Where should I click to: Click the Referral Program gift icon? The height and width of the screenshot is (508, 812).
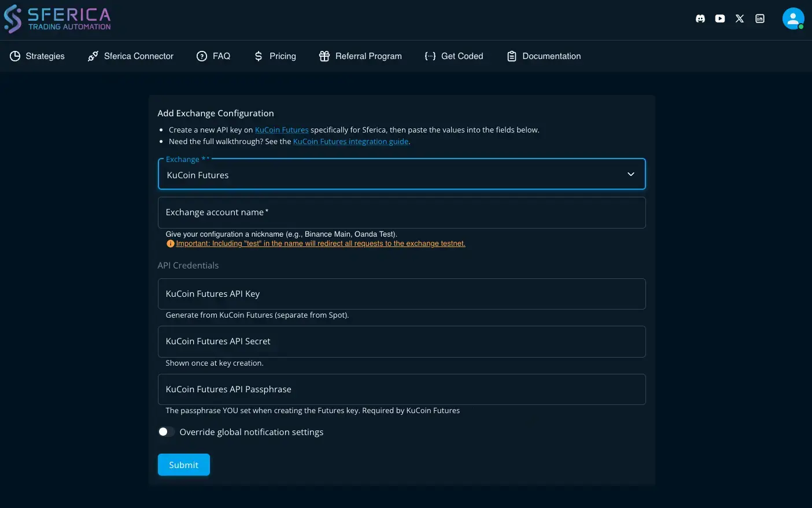pyautogui.click(x=324, y=56)
